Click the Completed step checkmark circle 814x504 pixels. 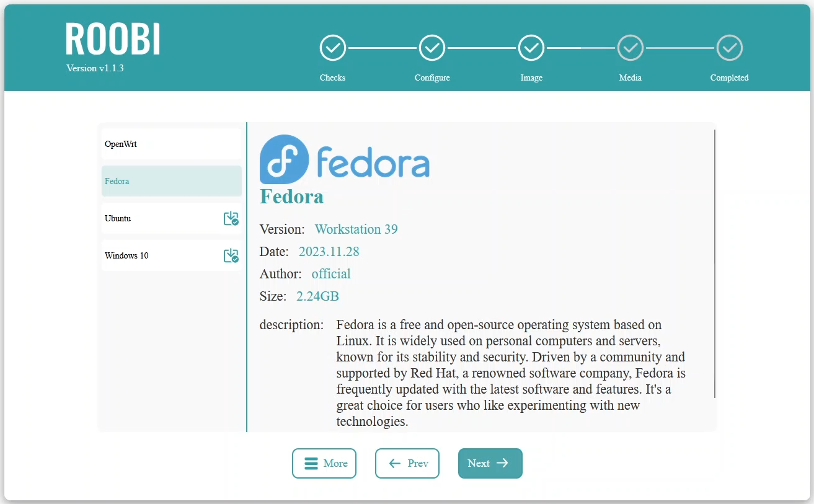tap(730, 48)
